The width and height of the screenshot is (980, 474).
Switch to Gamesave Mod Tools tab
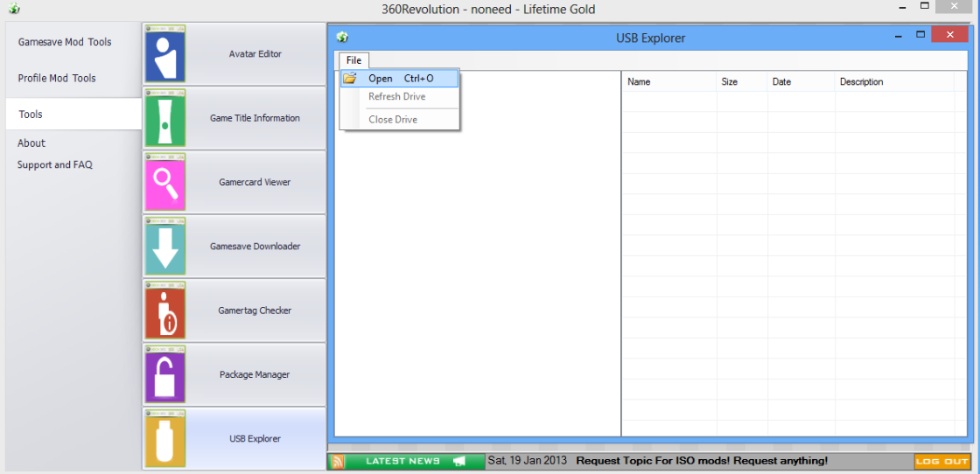pos(65,42)
